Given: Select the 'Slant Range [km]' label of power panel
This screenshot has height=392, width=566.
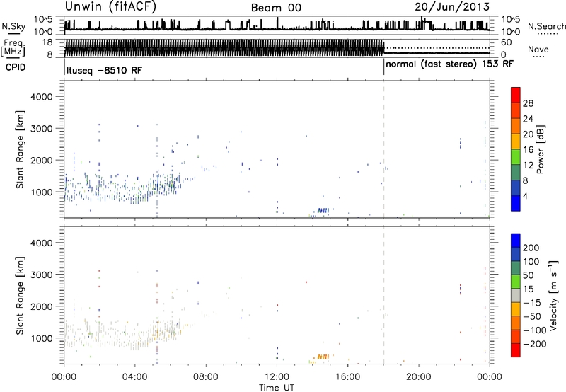Looking at the screenshot, I should pyautogui.click(x=20, y=149).
